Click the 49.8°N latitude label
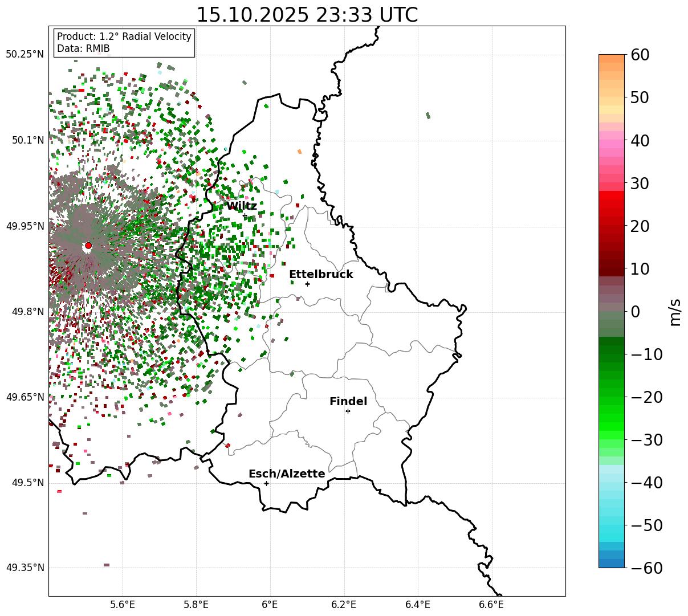688x616 pixels. pos(27,312)
